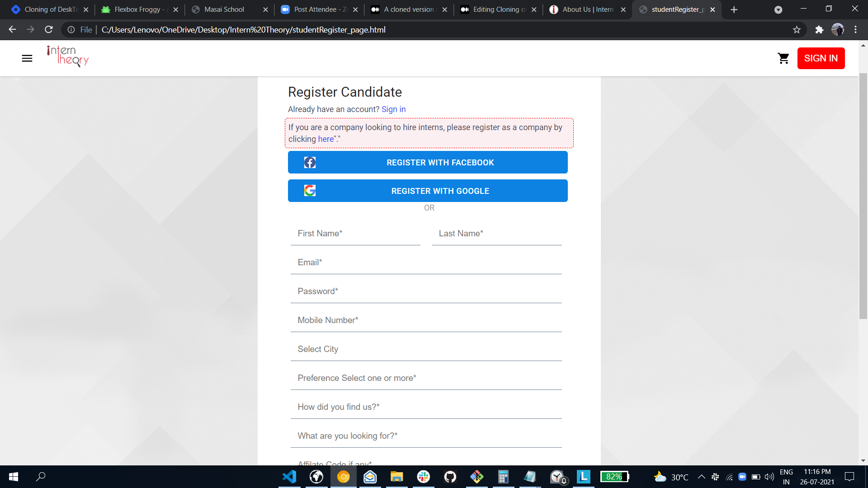Open the Select City dropdown

coord(426,349)
